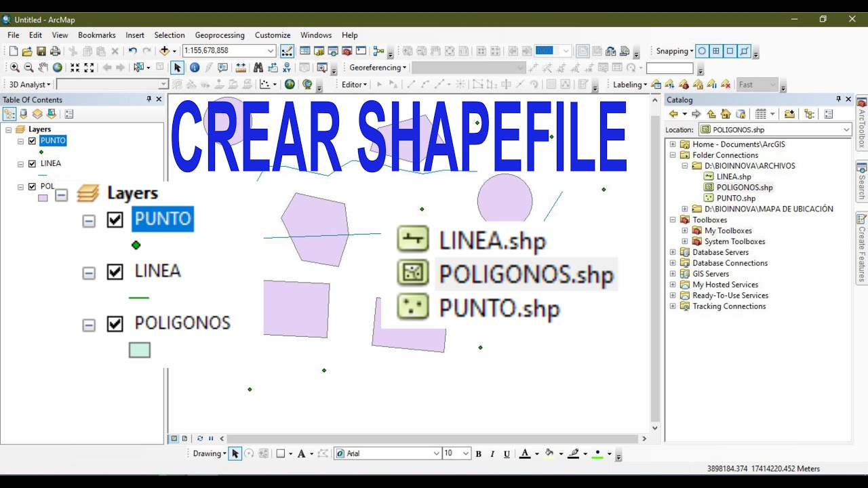This screenshot has width=868, height=488.
Task: Open the Labeling menu button
Action: click(630, 85)
